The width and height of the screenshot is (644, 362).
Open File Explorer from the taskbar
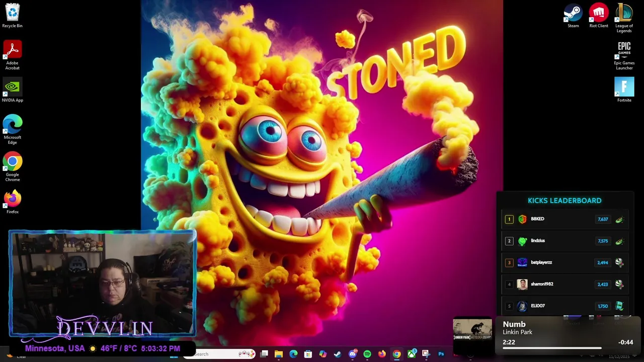point(279,354)
